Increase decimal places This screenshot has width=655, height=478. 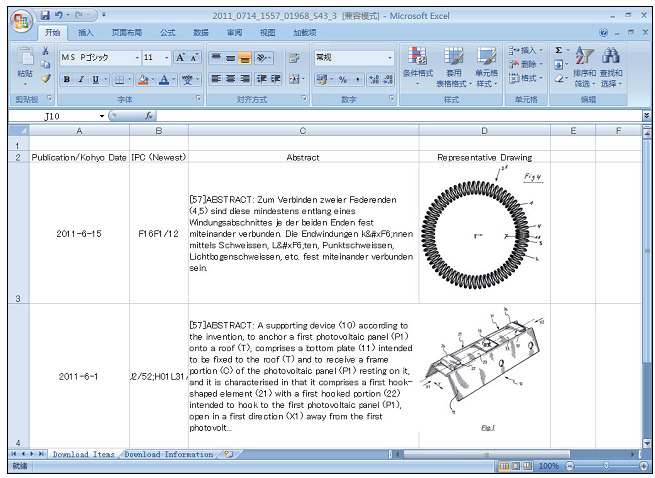coord(374,79)
